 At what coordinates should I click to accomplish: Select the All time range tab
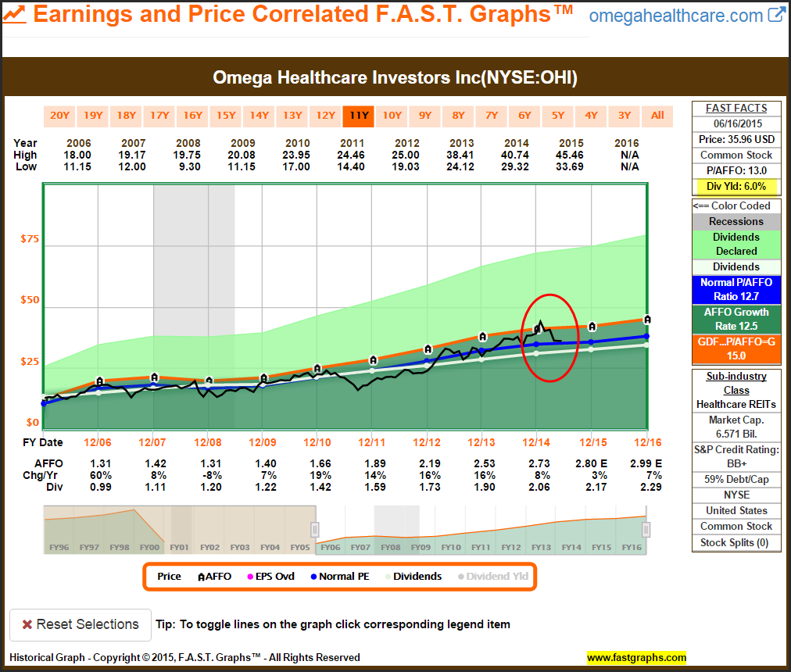[657, 116]
